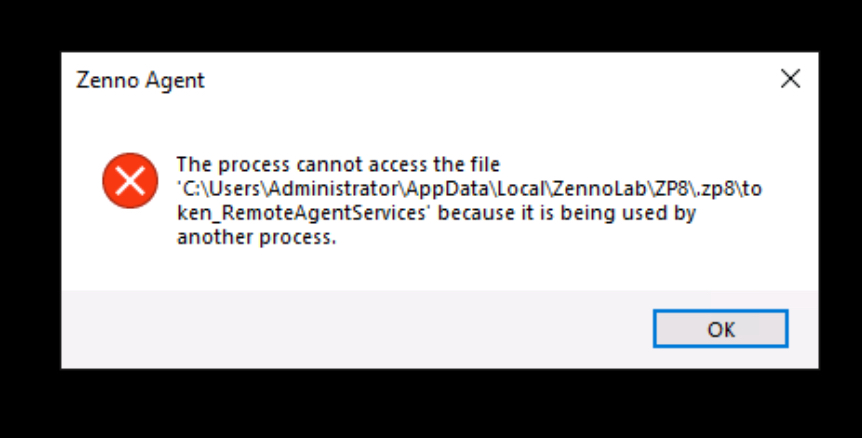Click the 'The process cannot access the file' line
862x438 pixels.
click(x=338, y=164)
